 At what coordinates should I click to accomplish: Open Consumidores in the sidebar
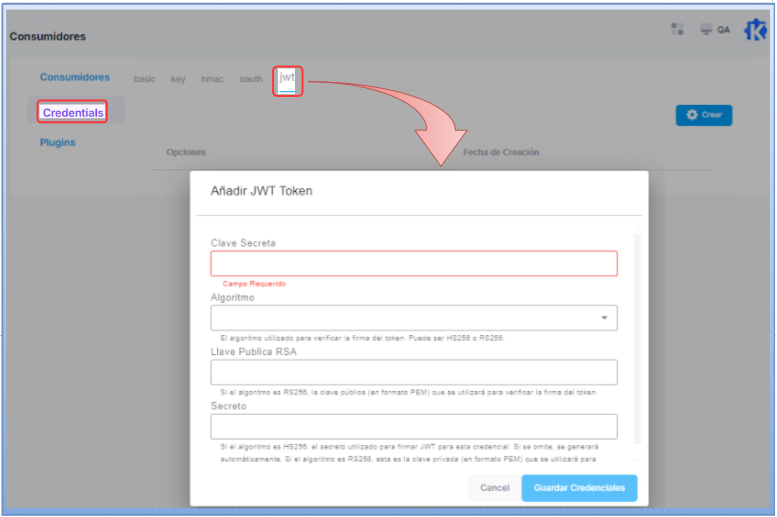pyautogui.click(x=75, y=77)
